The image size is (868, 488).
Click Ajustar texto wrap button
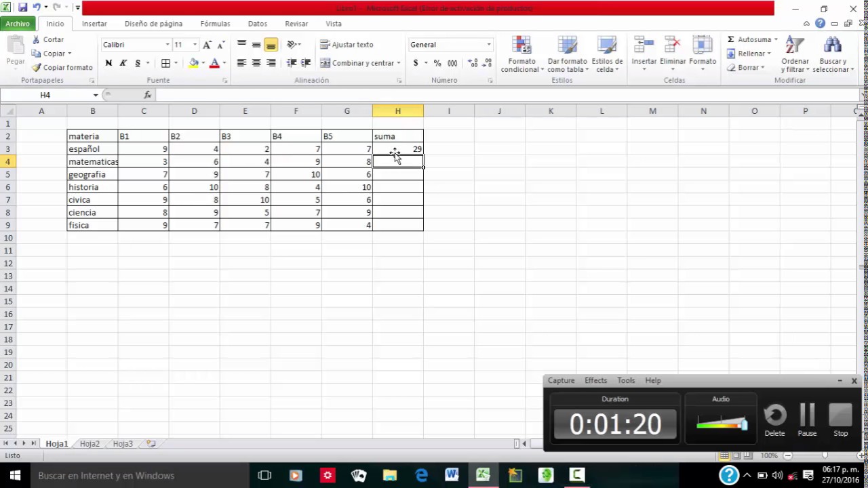coord(347,45)
